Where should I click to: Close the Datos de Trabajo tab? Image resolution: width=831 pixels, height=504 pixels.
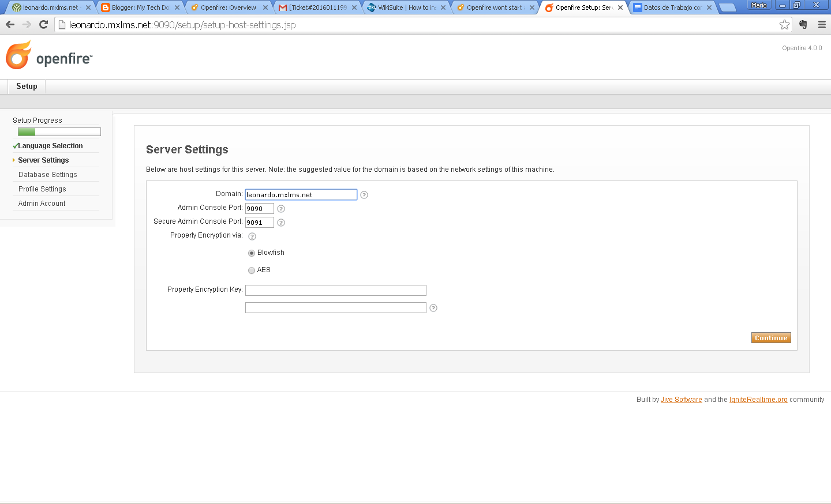(x=709, y=7)
